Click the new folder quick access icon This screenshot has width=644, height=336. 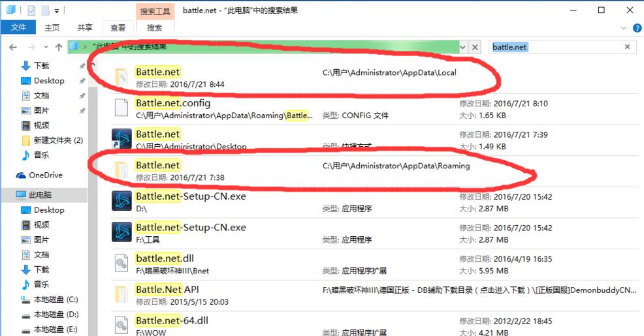pyautogui.click(x=45, y=10)
